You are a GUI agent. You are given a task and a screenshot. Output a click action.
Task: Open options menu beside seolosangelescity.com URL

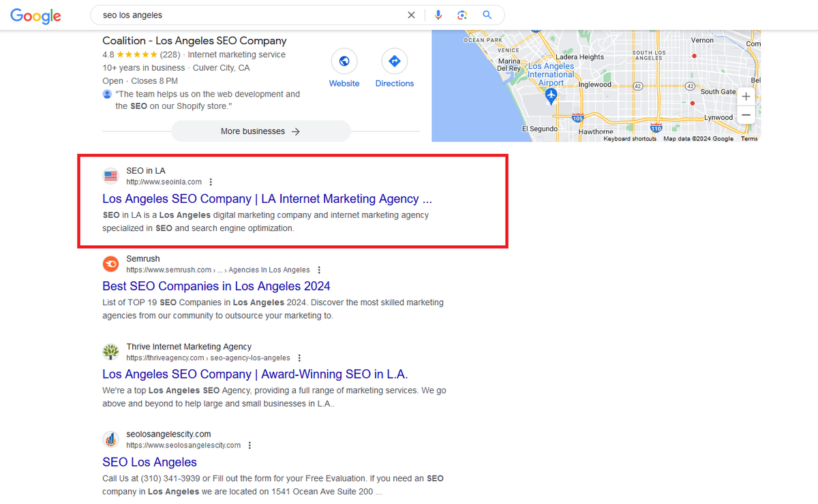tap(249, 445)
